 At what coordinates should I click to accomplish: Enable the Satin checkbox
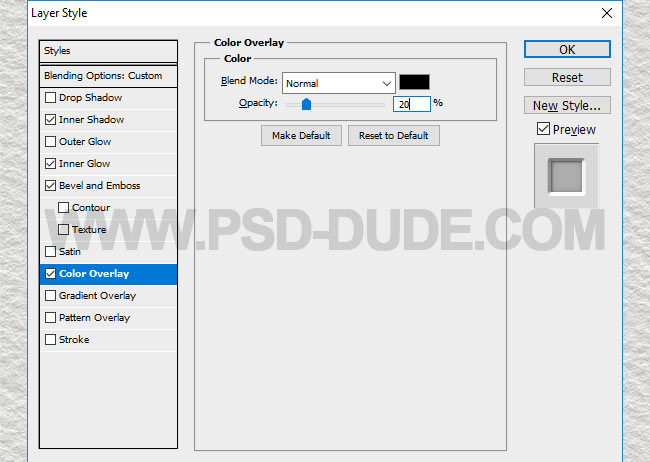click(x=50, y=251)
